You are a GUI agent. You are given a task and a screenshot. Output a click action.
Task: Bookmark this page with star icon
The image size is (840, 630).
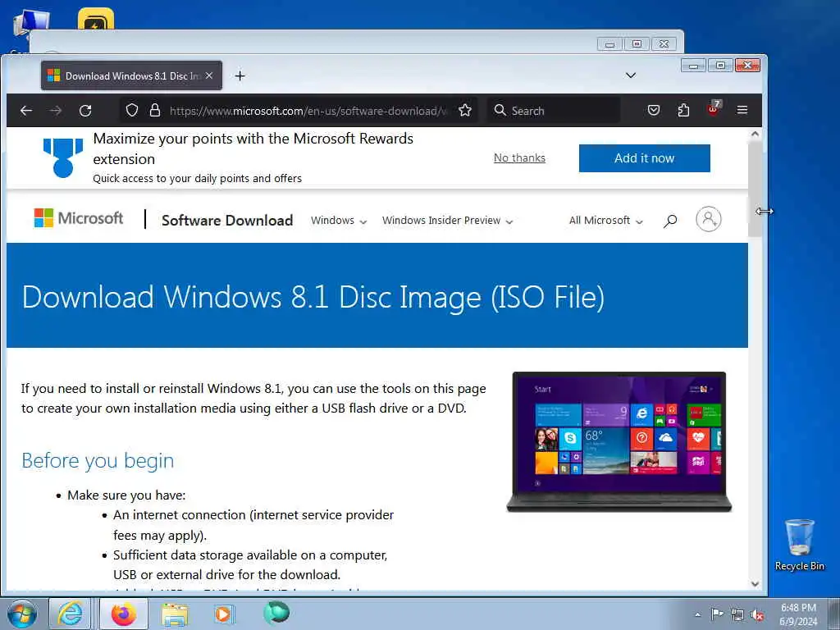(x=465, y=111)
